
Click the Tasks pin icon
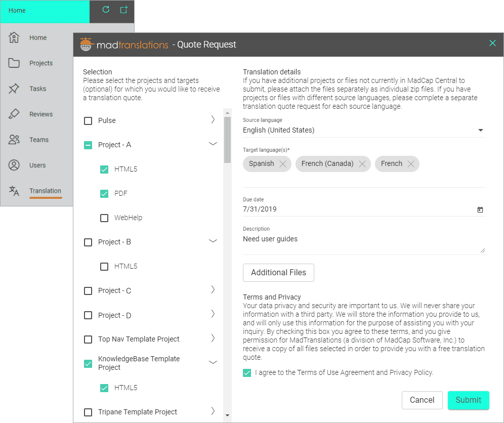(14, 89)
